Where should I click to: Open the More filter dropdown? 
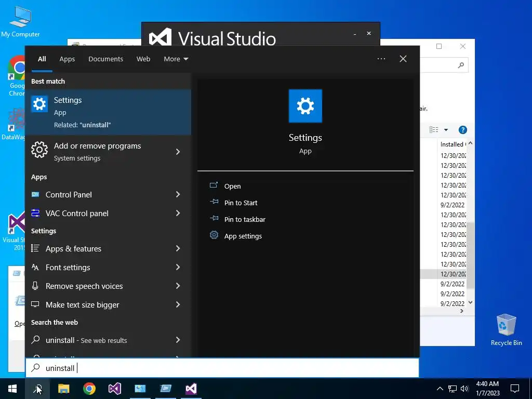tap(176, 59)
